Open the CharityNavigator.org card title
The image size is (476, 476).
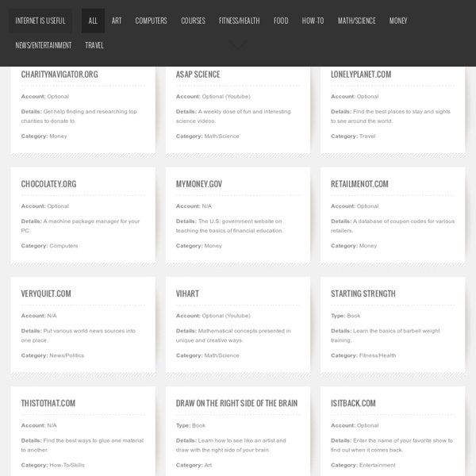click(x=59, y=75)
